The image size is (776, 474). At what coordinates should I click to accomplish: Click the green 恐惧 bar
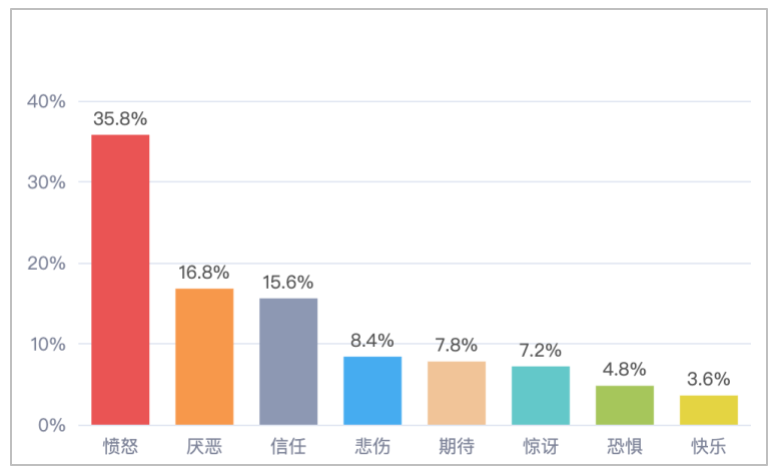click(x=625, y=405)
